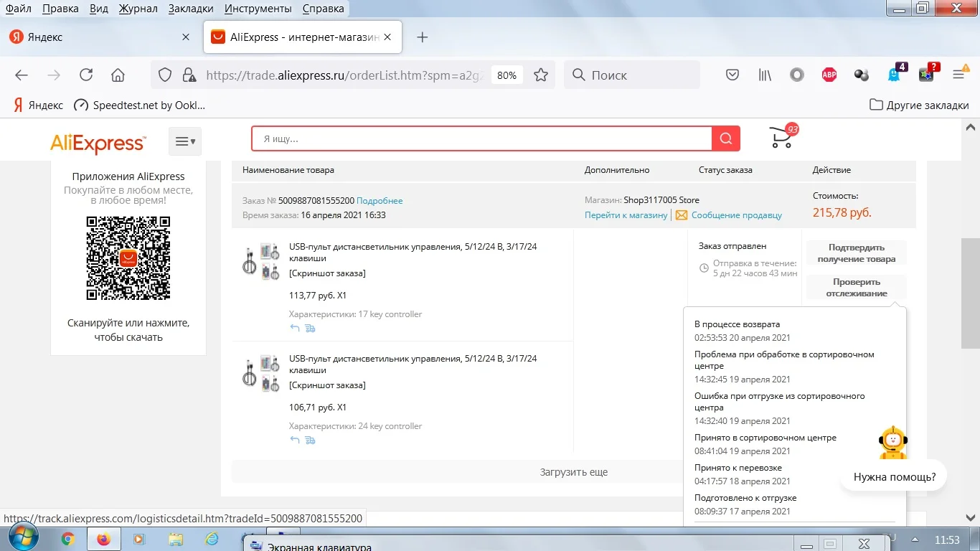The height and width of the screenshot is (551, 980).
Task: Bookmark this page with the star
Action: [x=541, y=75]
